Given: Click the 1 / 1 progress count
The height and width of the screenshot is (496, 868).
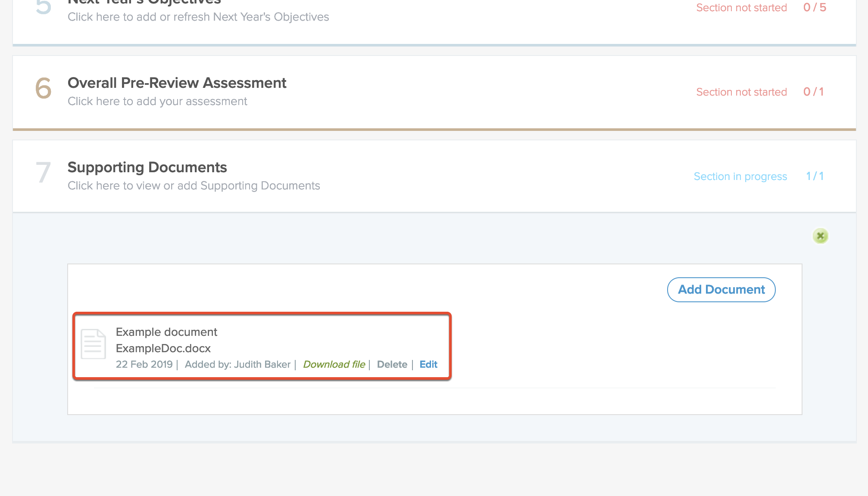Looking at the screenshot, I should tap(815, 176).
